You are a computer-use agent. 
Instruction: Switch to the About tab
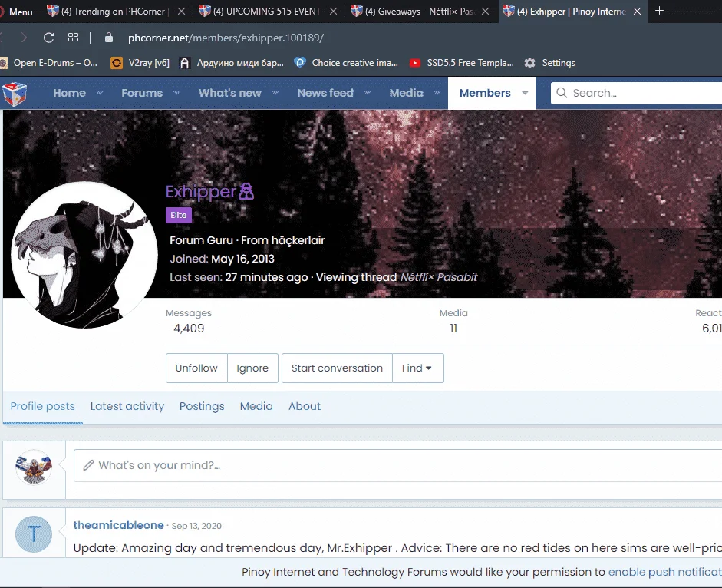point(305,406)
